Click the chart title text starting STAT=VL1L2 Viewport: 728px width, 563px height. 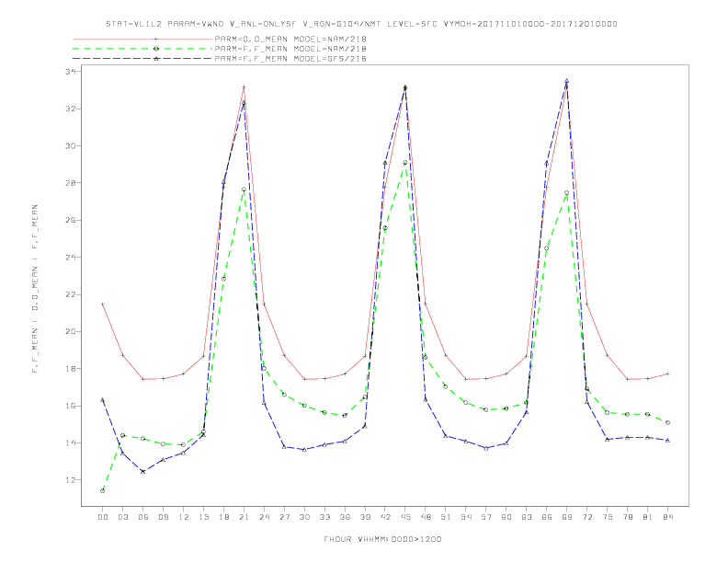click(361, 24)
